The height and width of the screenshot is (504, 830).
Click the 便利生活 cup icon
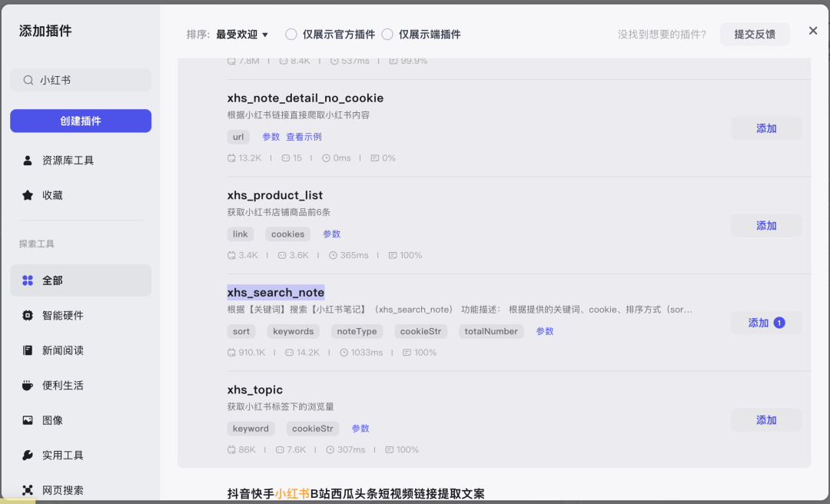pos(28,386)
